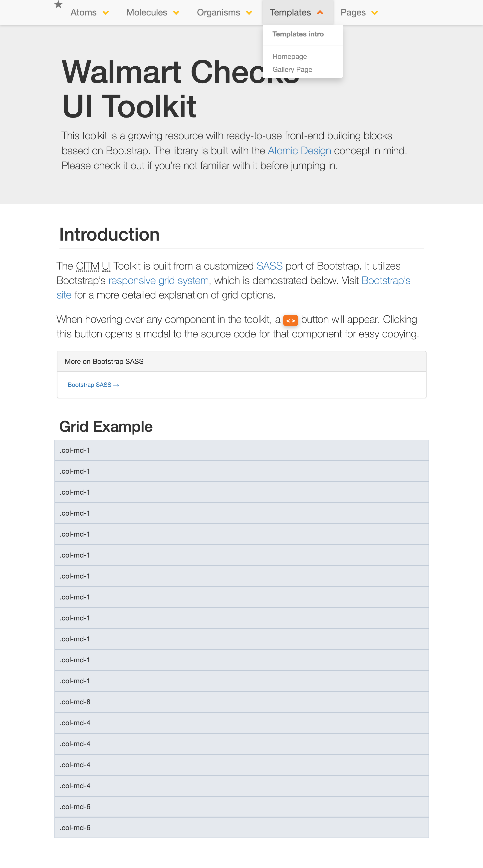Click the Atoms dropdown chevron
The height and width of the screenshot is (868, 483).
click(106, 13)
